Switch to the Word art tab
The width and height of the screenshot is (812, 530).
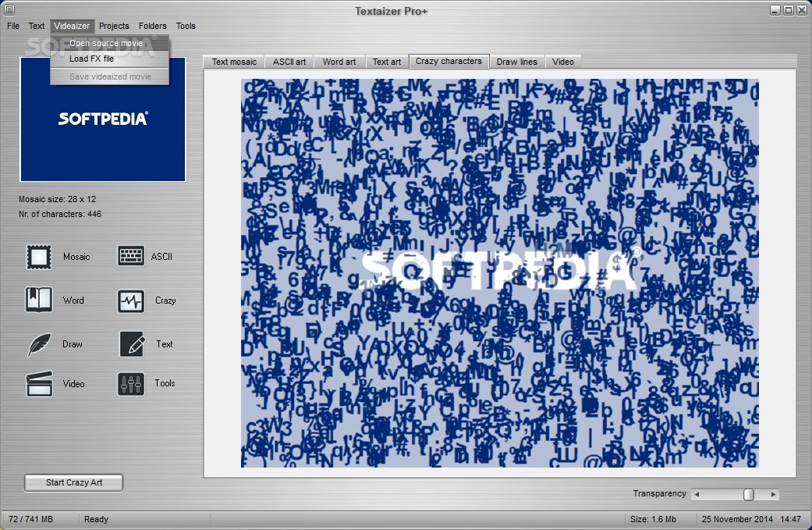339,62
